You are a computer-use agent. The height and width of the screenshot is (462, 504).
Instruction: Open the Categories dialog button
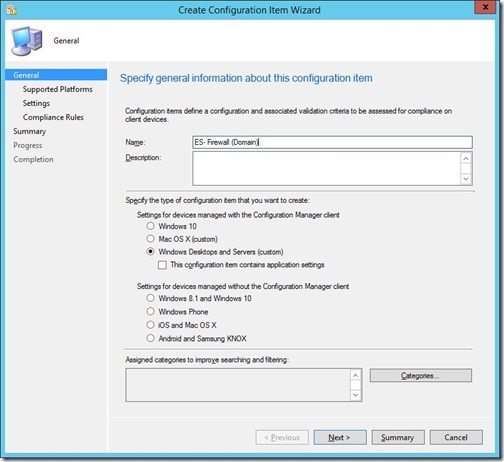click(421, 376)
